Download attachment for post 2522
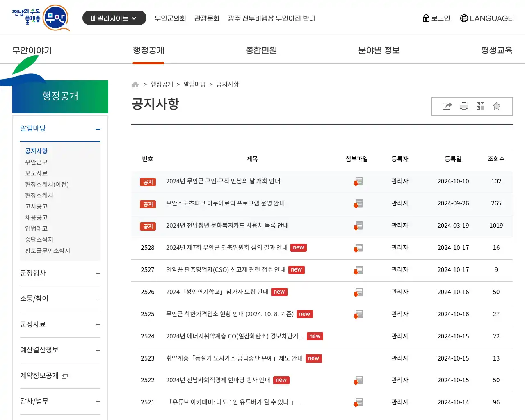Screen dimensions: 525x420 click(358, 381)
